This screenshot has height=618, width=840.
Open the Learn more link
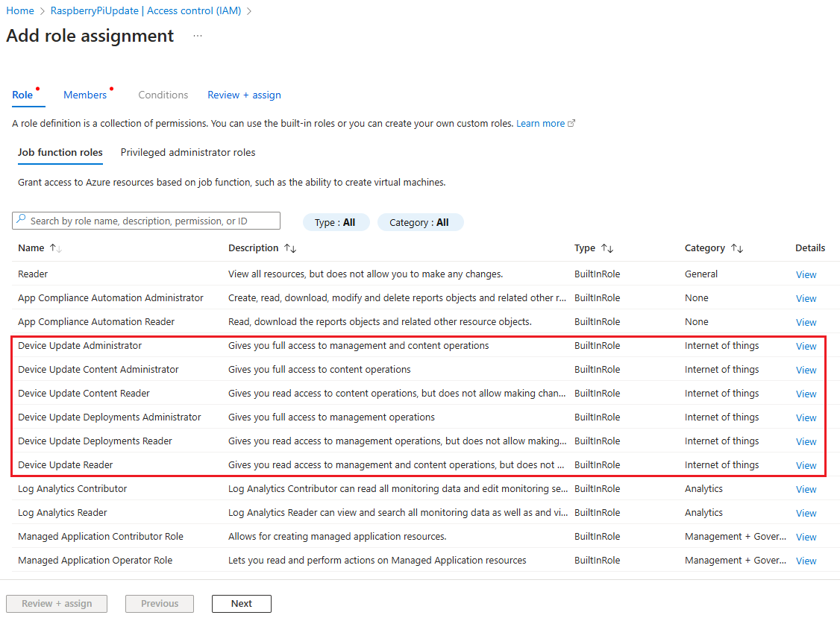pyautogui.click(x=540, y=124)
